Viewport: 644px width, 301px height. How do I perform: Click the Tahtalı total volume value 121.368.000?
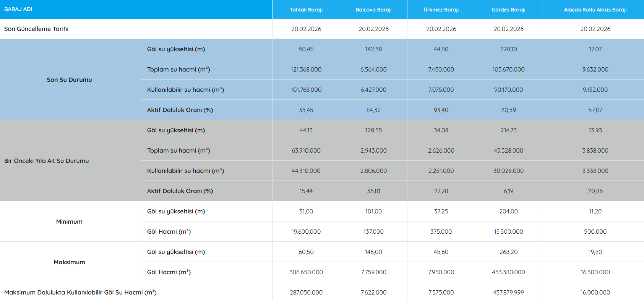(x=306, y=69)
